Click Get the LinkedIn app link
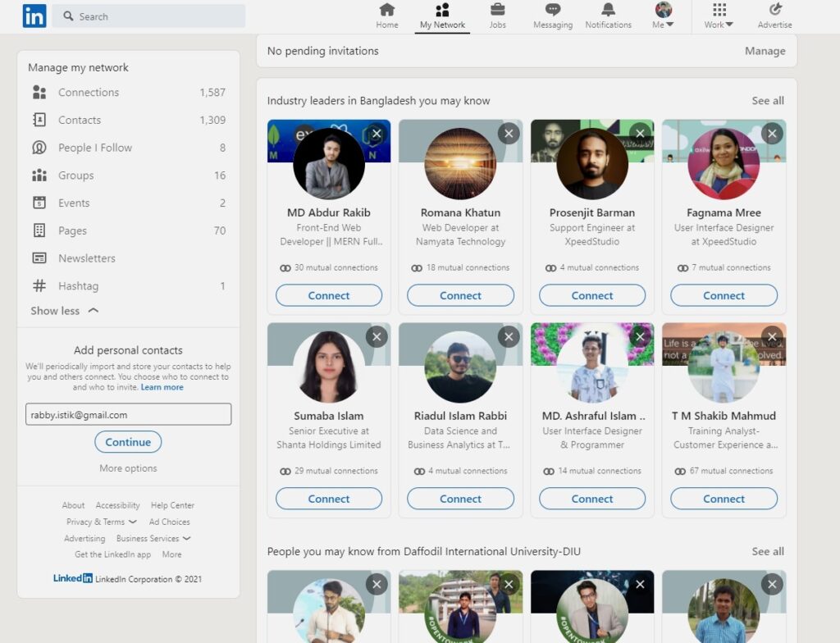The width and height of the screenshot is (840, 643). pyautogui.click(x=112, y=554)
